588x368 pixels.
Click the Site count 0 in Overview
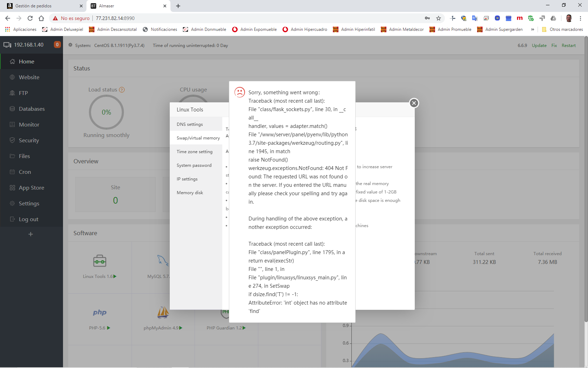tap(115, 200)
